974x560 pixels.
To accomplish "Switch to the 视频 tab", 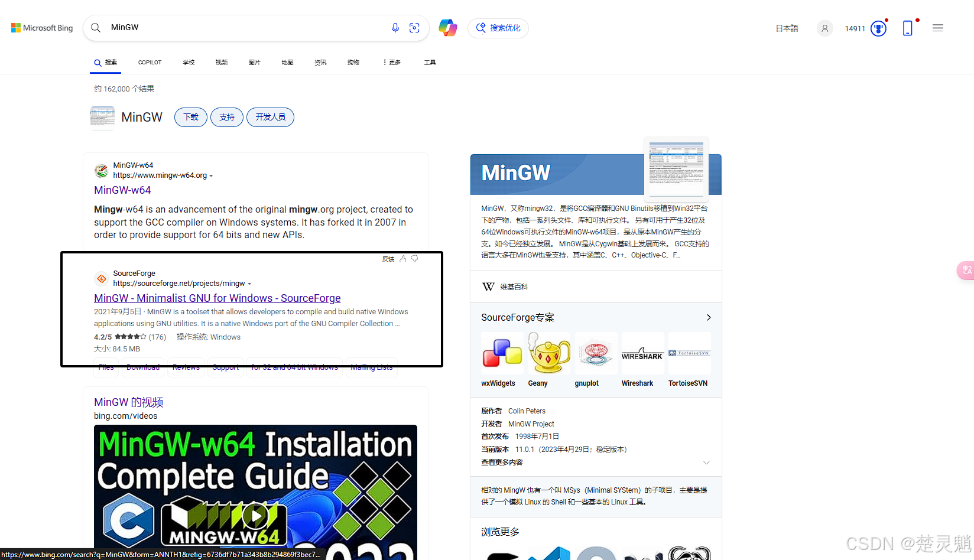I will [x=222, y=62].
